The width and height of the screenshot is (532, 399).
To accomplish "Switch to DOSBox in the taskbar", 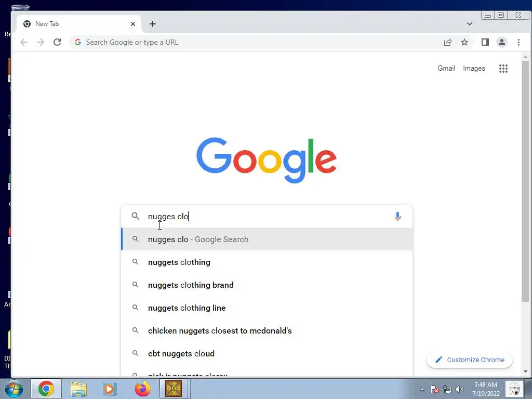I will click(x=174, y=389).
